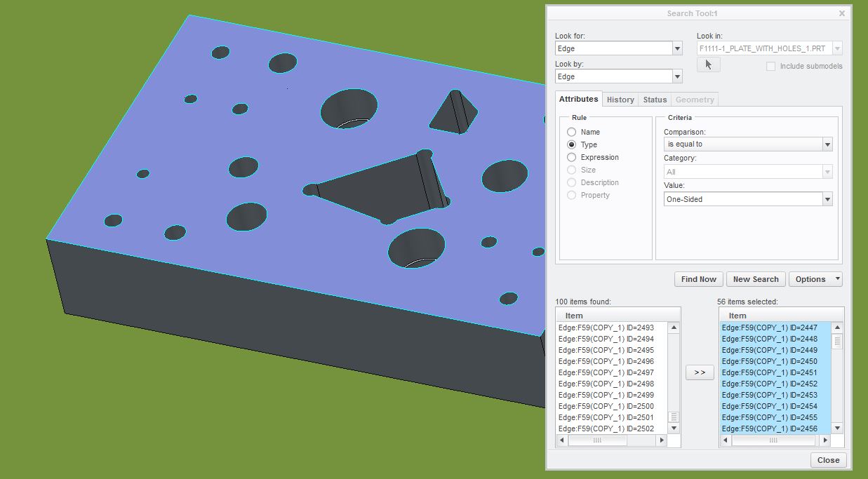Click selected item Edge ID=2453
Screen dimensions: 868x479
pos(775,395)
